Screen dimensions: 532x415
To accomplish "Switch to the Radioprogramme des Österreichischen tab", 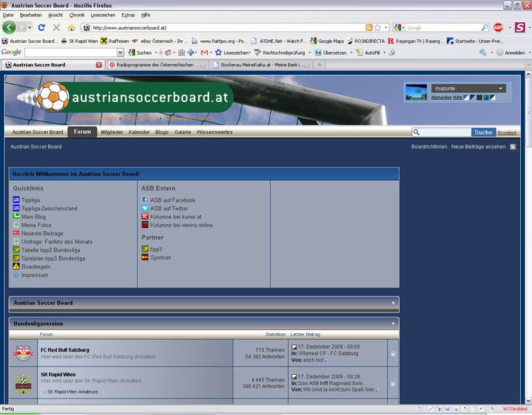I will (x=157, y=65).
